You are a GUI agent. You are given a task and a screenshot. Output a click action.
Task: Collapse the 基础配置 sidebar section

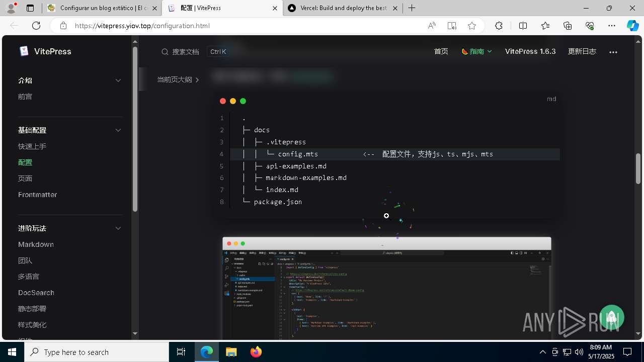point(118,130)
